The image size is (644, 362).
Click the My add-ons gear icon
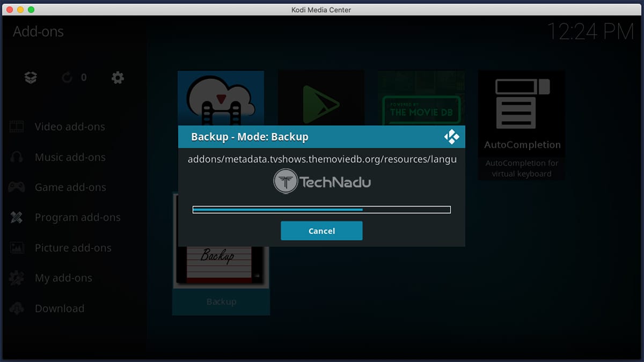[x=17, y=278]
